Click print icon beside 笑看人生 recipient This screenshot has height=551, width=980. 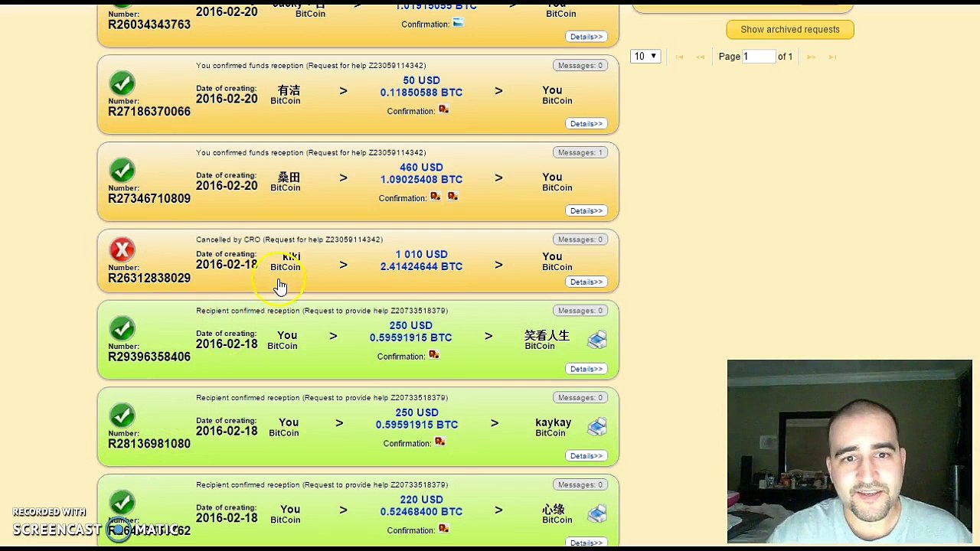[597, 339]
